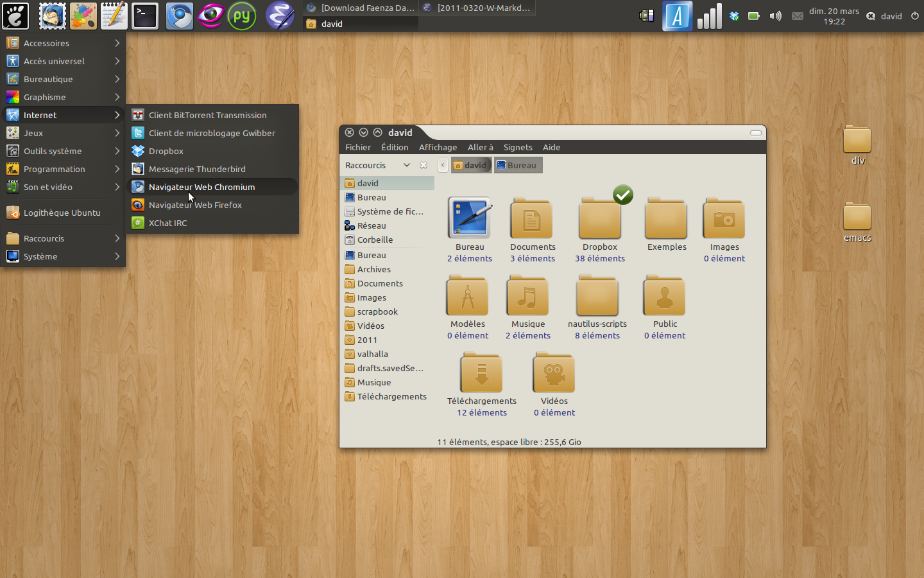The width and height of the screenshot is (924, 578).
Task: Open the Dropbox folder icon
Action: coord(600,220)
